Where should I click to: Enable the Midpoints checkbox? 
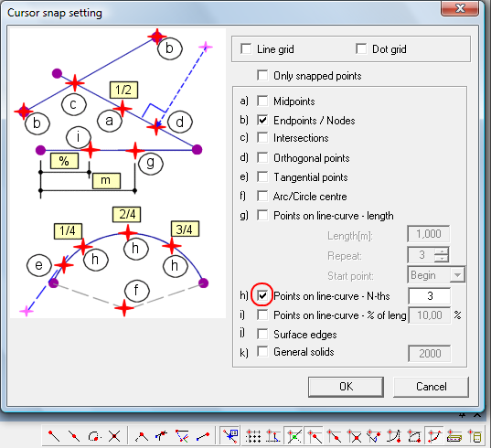[262, 101]
